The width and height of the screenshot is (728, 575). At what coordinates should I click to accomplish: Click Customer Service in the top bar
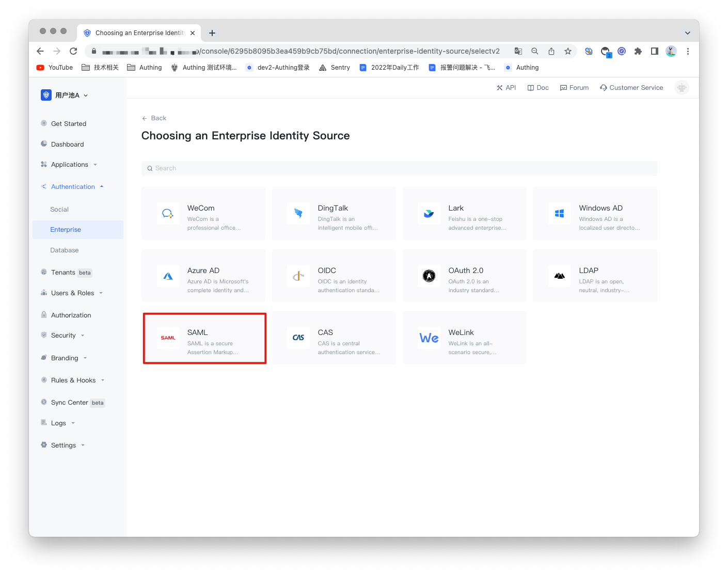tap(631, 87)
